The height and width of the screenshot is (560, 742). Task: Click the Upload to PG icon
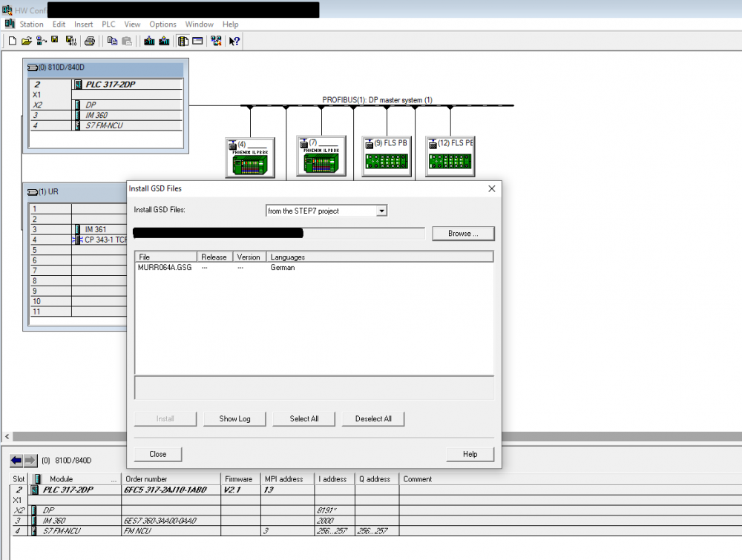164,41
